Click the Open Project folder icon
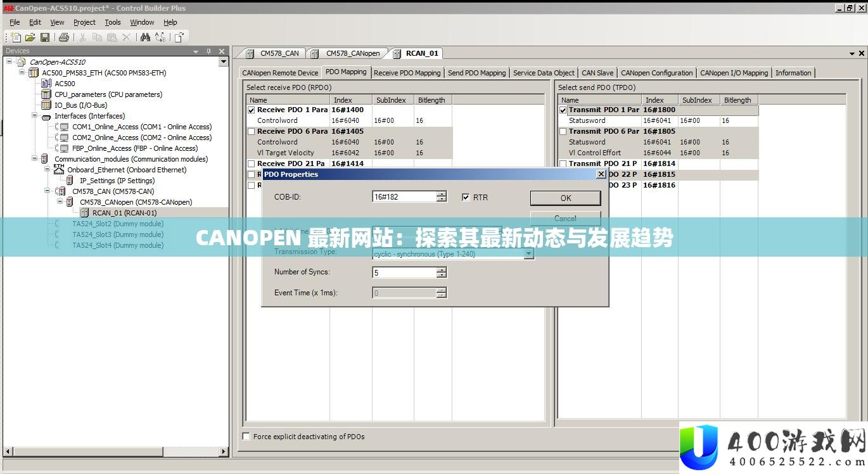The image size is (868, 474). [30, 37]
